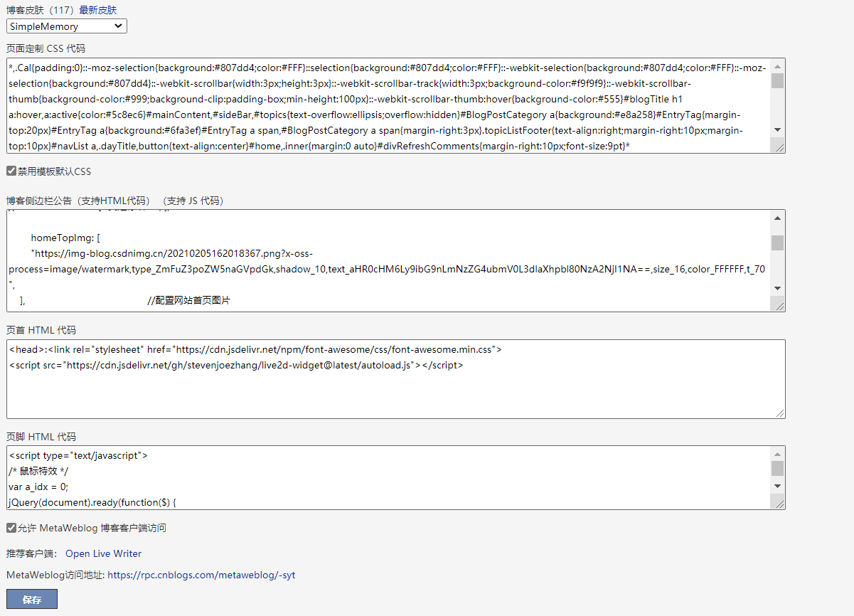Grab the footer HTML textarea resize handle
854x616 pixels.
click(x=779, y=503)
